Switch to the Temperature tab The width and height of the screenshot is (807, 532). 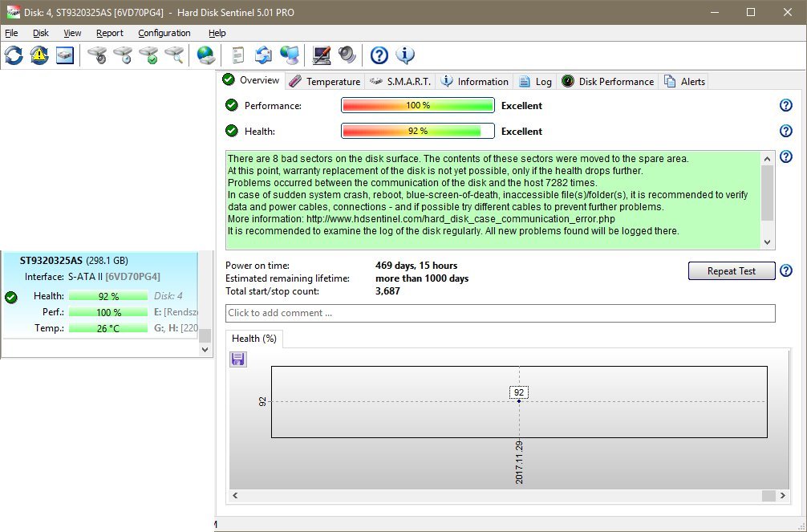(x=324, y=81)
